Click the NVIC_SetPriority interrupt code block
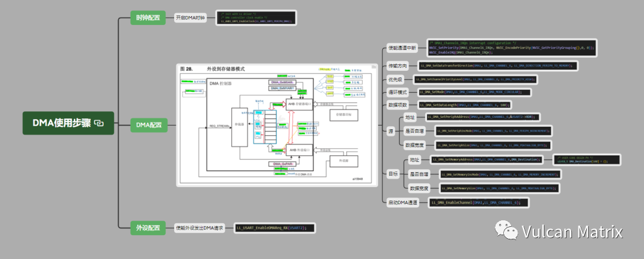Viewport: 644px width, 259px height. [512, 48]
